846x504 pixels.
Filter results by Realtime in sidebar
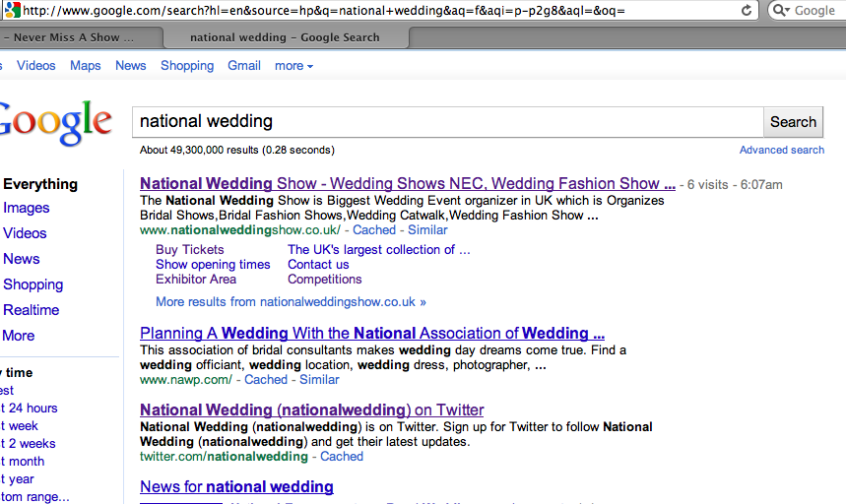[32, 310]
